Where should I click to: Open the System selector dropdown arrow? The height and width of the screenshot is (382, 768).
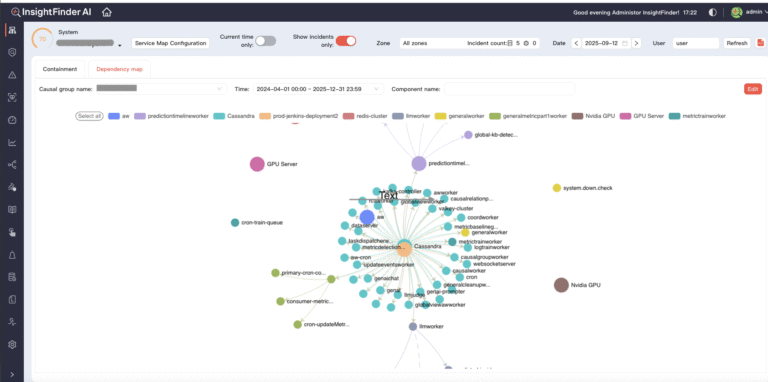point(120,46)
